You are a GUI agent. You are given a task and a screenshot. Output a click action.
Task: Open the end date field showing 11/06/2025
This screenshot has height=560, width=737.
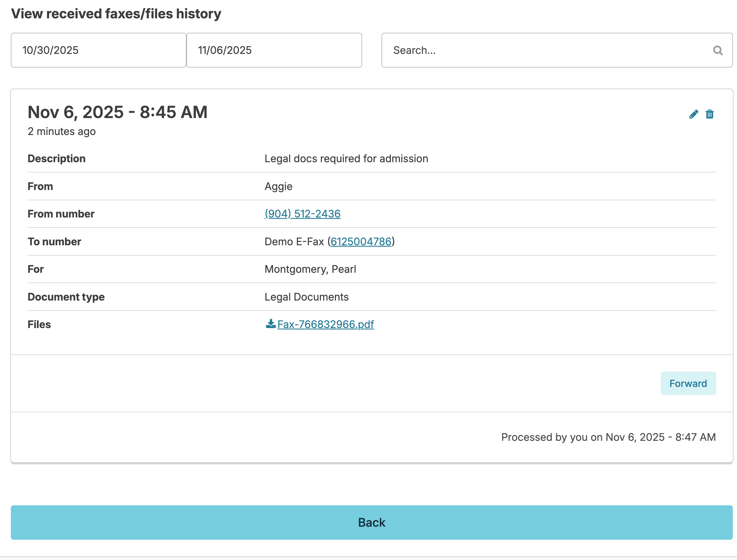click(x=274, y=50)
